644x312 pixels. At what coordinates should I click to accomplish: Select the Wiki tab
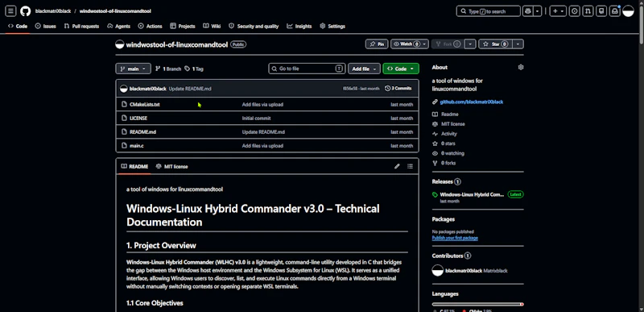(x=212, y=27)
